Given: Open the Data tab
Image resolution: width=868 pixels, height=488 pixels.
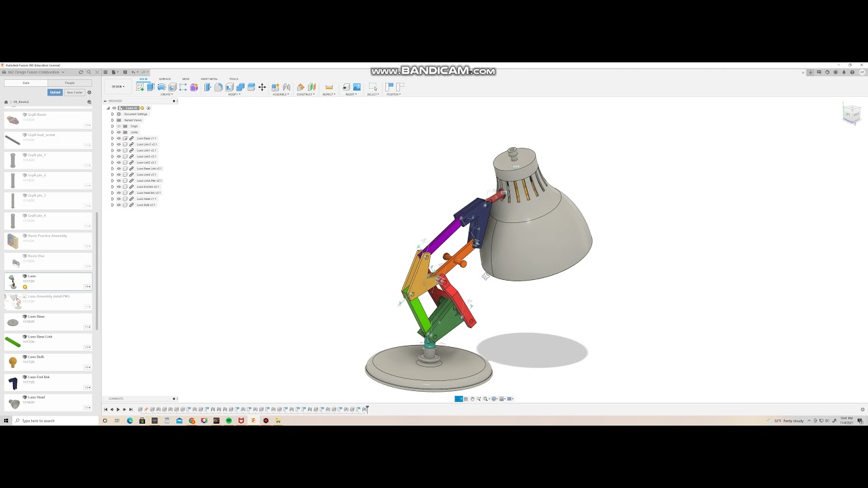Looking at the screenshot, I should (x=26, y=83).
